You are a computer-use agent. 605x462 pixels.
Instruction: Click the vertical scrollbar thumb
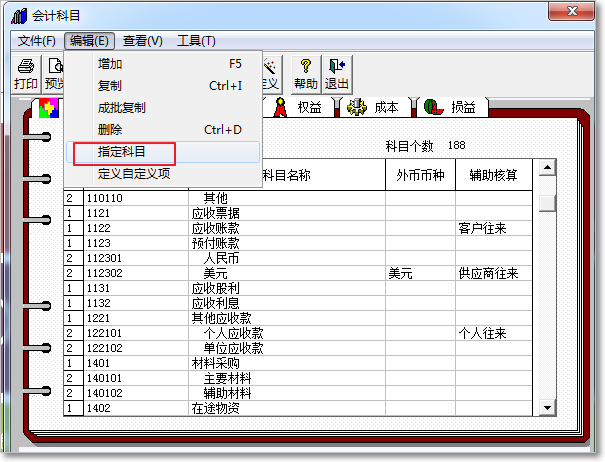pyautogui.click(x=547, y=203)
